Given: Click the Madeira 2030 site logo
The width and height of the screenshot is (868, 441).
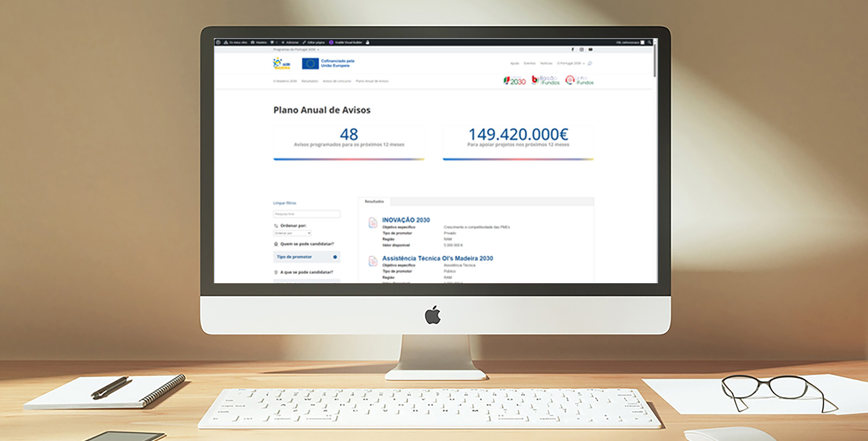Looking at the screenshot, I should click(282, 64).
